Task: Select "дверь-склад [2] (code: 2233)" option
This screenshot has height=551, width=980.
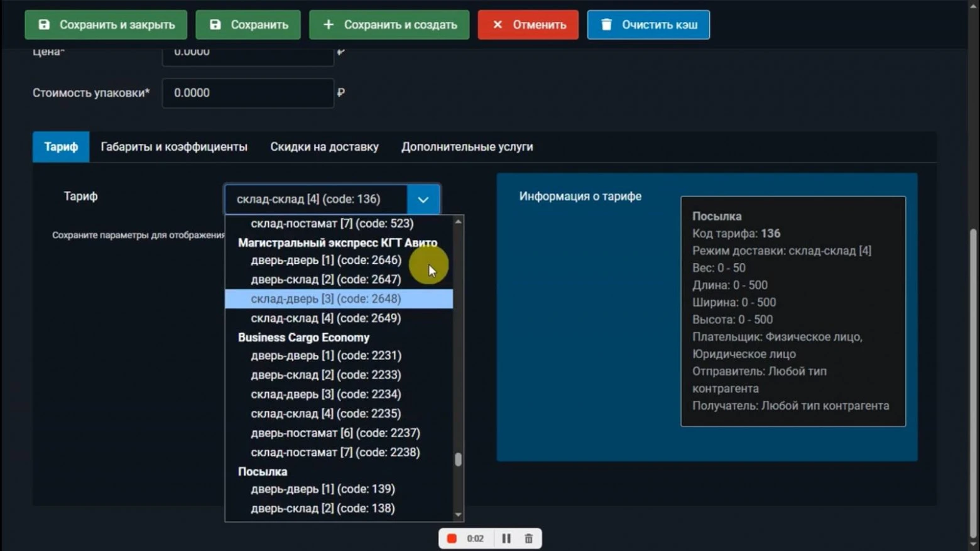Action: point(339,375)
